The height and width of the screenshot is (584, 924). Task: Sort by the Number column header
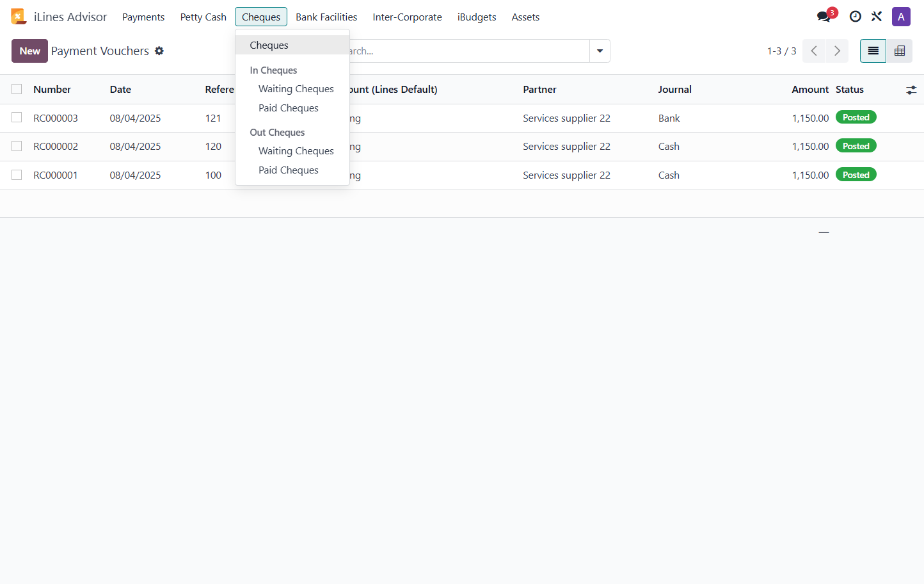52,90
